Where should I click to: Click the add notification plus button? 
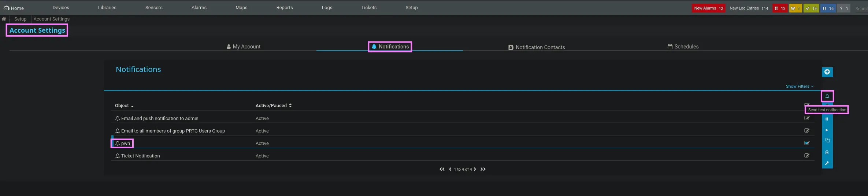(x=827, y=72)
